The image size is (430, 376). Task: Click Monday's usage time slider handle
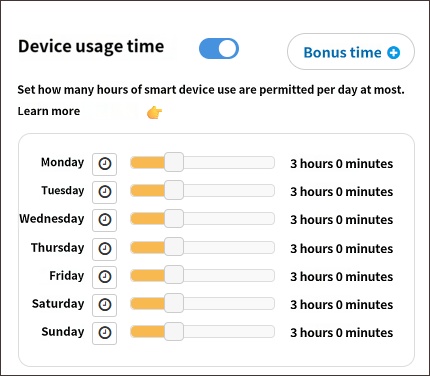coord(174,162)
